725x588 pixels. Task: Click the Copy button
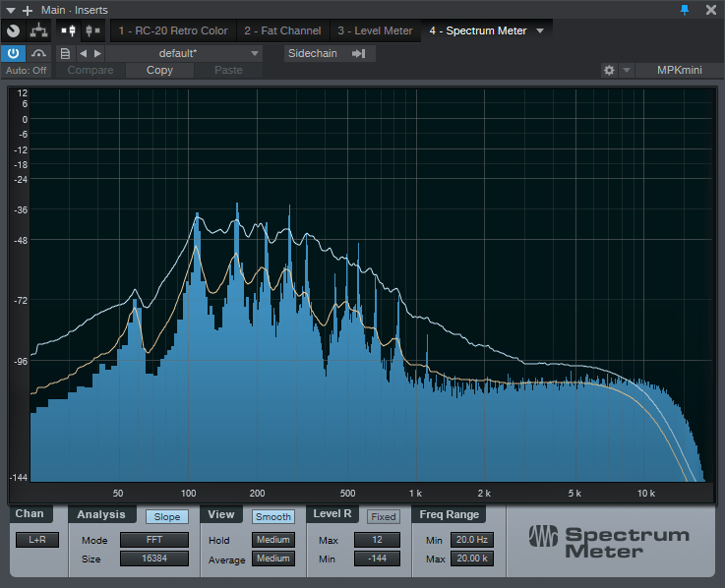159,71
